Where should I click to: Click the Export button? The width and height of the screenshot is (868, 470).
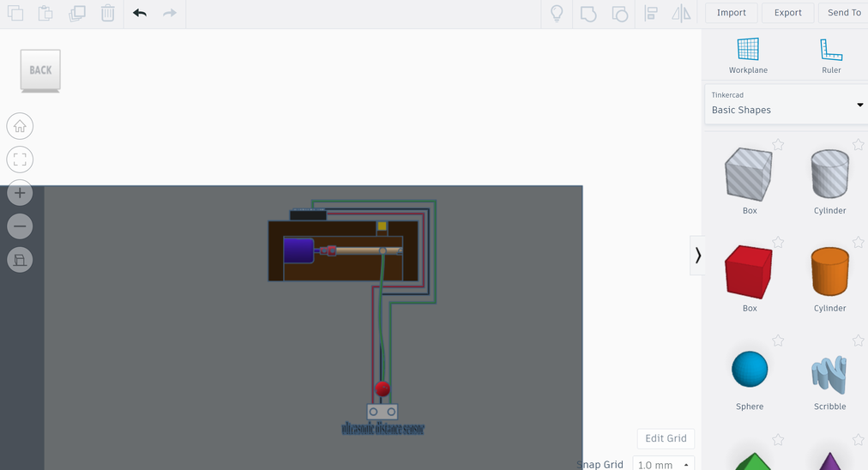coord(787,13)
